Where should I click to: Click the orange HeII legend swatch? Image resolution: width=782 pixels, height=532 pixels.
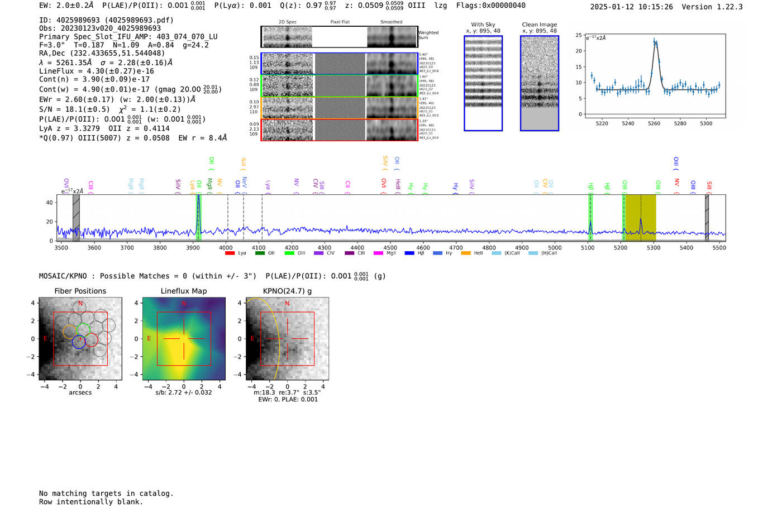(x=466, y=253)
